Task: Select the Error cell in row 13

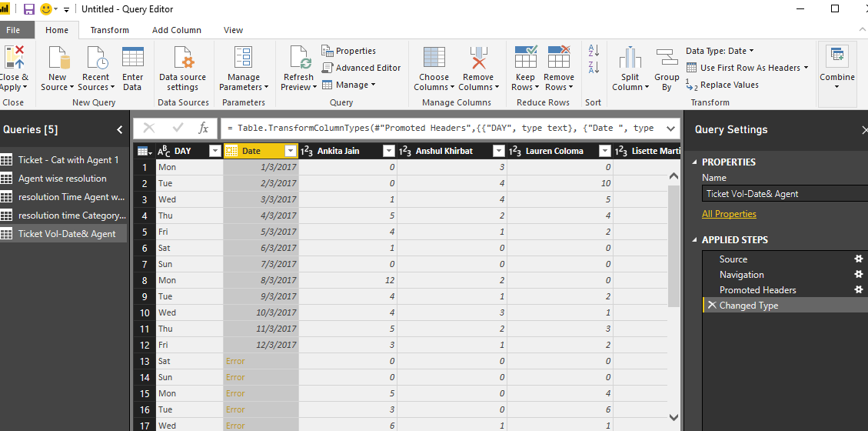Action: click(x=261, y=361)
